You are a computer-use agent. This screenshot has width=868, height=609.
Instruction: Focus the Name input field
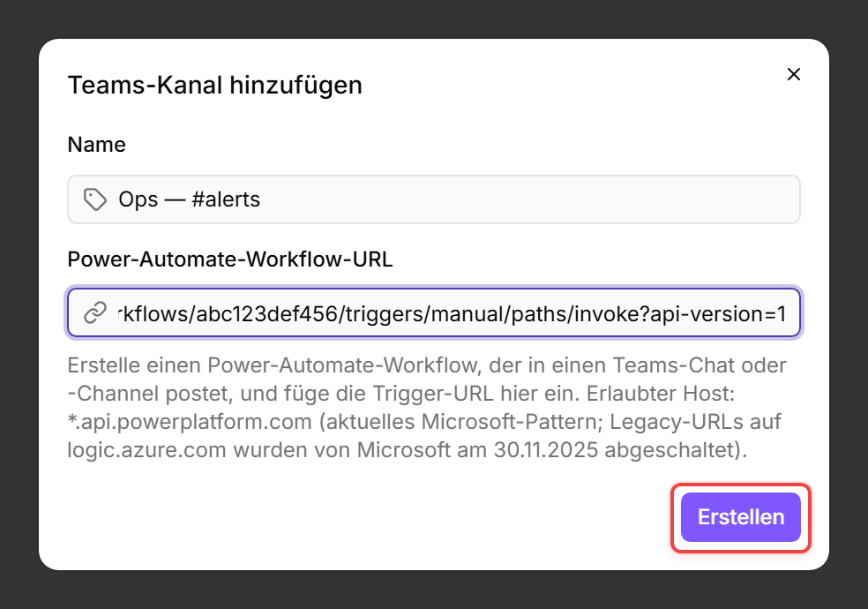click(x=434, y=199)
